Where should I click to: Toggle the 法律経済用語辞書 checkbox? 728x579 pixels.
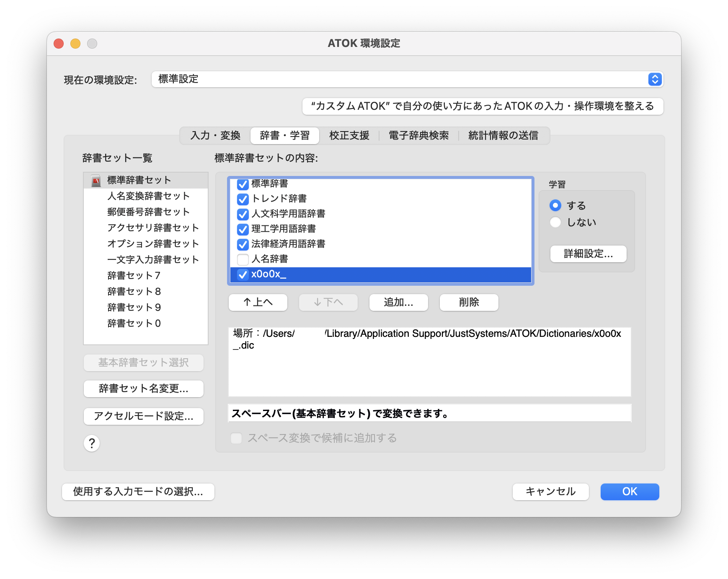pyautogui.click(x=243, y=244)
